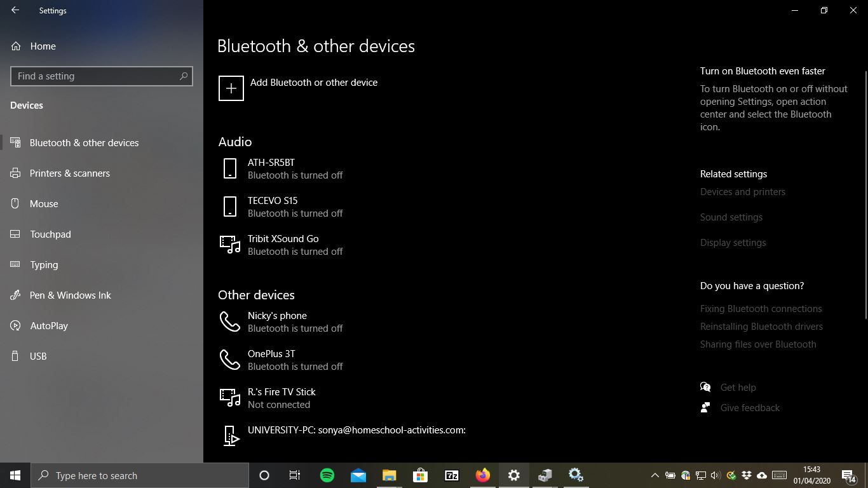
Task: Open Devices and printers link
Action: point(743,192)
